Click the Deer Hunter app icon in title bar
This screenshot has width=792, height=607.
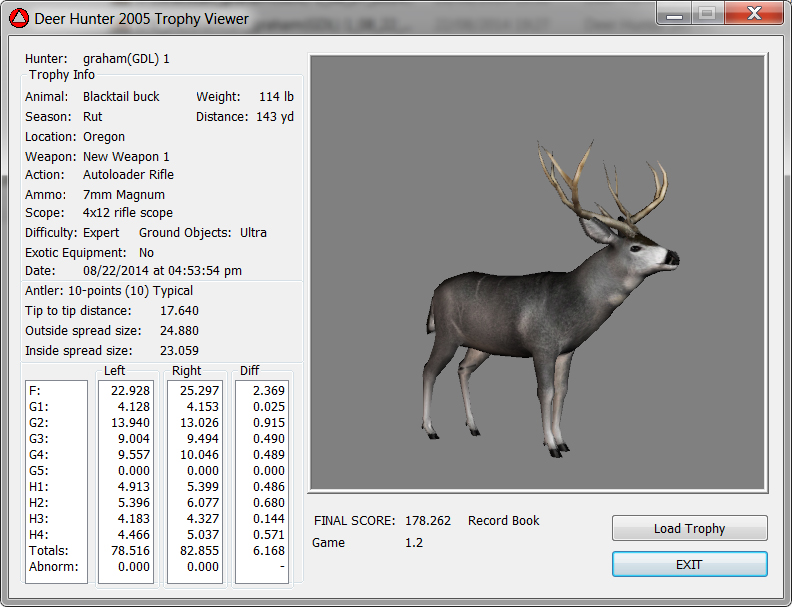[19, 19]
